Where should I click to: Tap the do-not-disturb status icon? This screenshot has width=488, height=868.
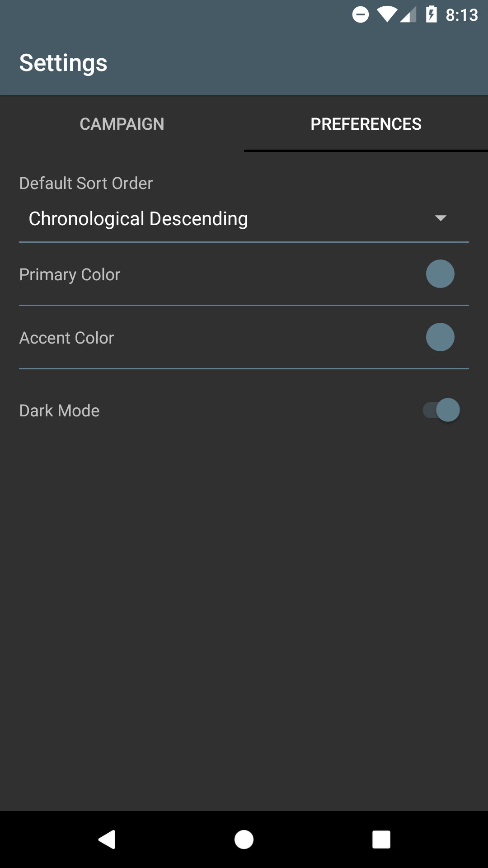tap(361, 15)
